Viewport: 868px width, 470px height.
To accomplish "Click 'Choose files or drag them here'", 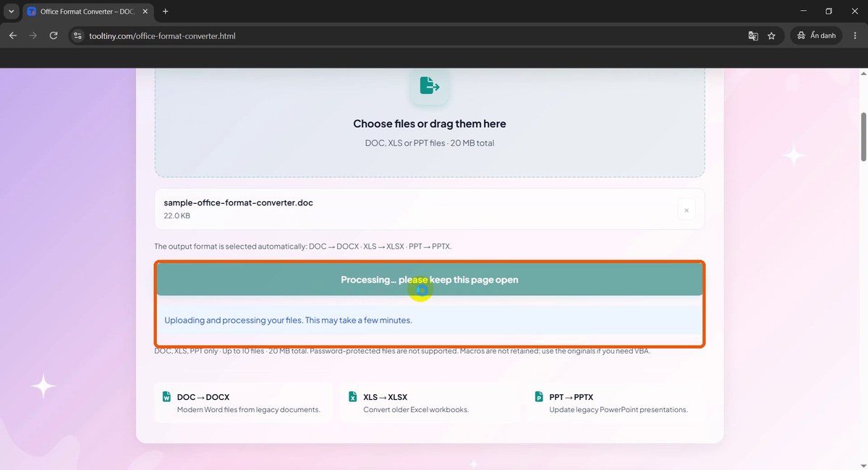I will coord(430,124).
